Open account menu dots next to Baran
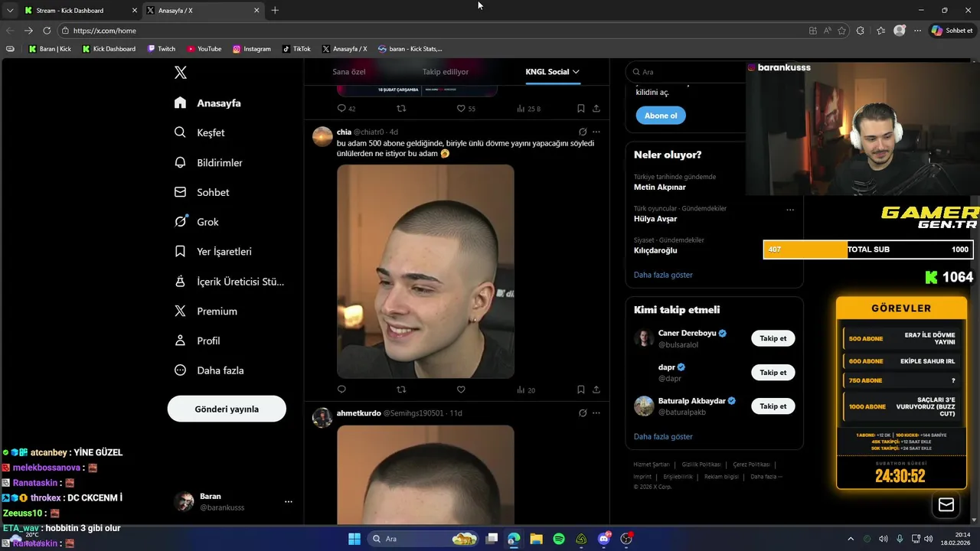 [x=289, y=502]
